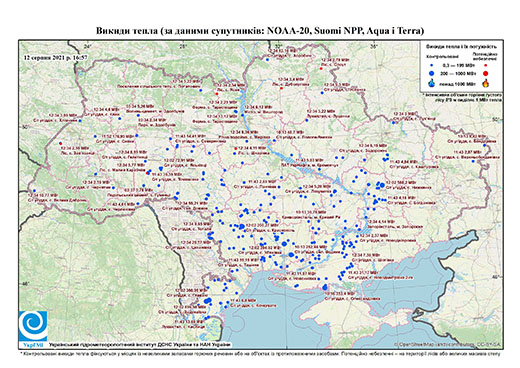Screen dimensions: 520x368
Task: Click the large blue heat marker near Crimea isthmus
Action: pos(325,287)
